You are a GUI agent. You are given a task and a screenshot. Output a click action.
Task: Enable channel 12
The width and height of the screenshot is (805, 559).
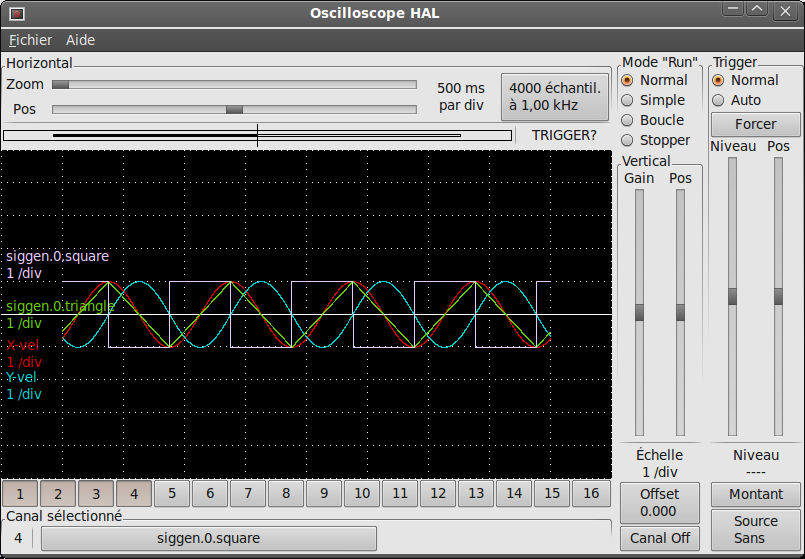coord(438,494)
